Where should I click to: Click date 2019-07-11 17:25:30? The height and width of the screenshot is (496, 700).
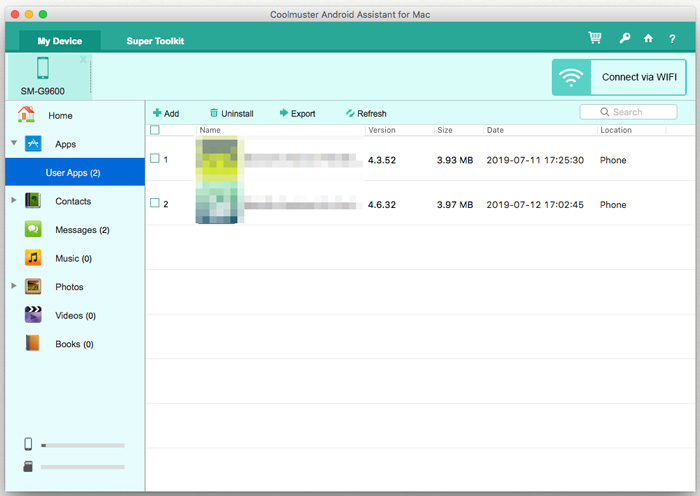535,160
